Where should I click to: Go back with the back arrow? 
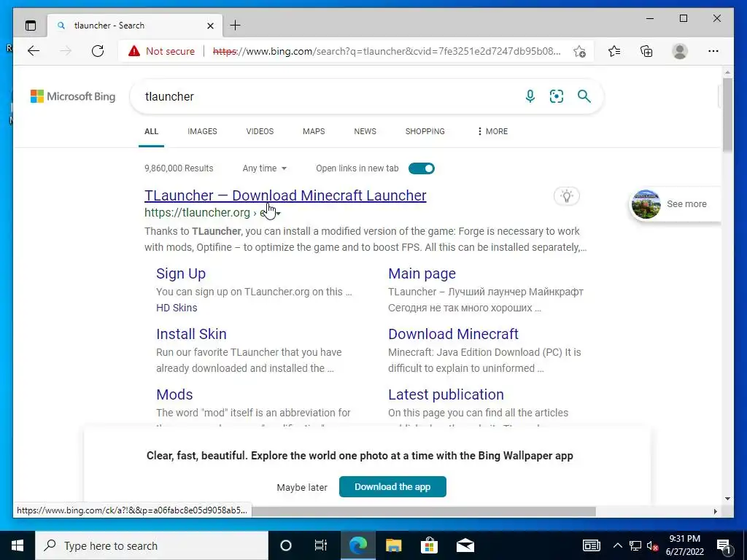click(x=34, y=51)
